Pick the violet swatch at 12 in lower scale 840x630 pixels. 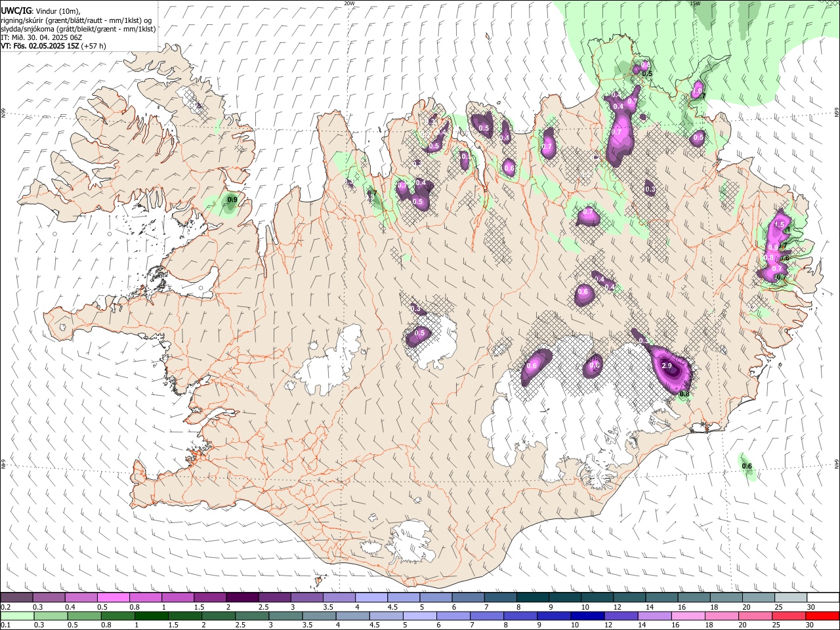pyautogui.click(x=621, y=616)
